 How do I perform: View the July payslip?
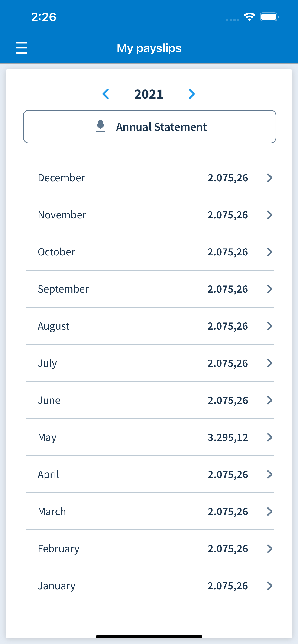click(150, 363)
